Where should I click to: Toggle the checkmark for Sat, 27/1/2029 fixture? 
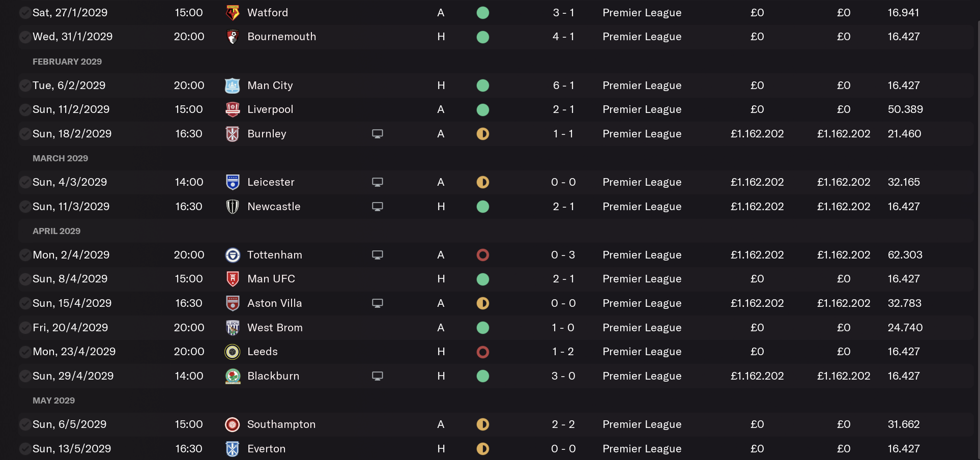click(x=24, y=13)
